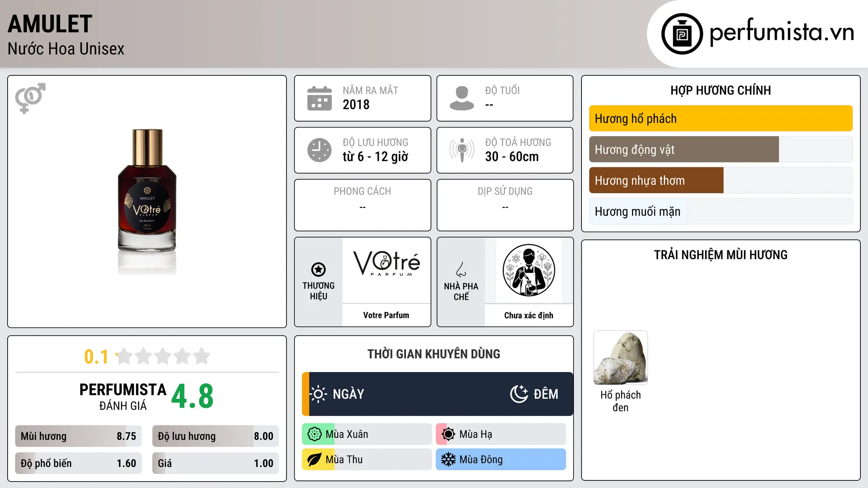Click the snowflake icon in Mùa Đông
The image size is (868, 488).
(x=448, y=460)
